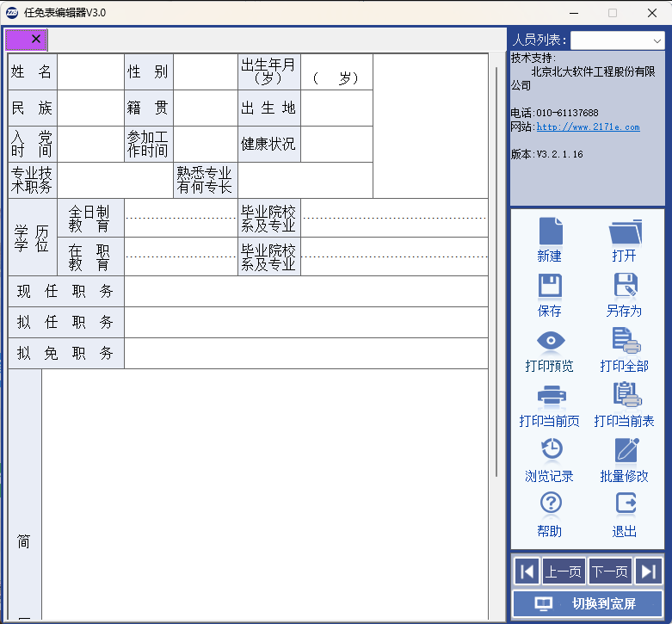Open a file with the 打开 folder icon
The width and height of the screenshot is (672, 624).
[626, 232]
